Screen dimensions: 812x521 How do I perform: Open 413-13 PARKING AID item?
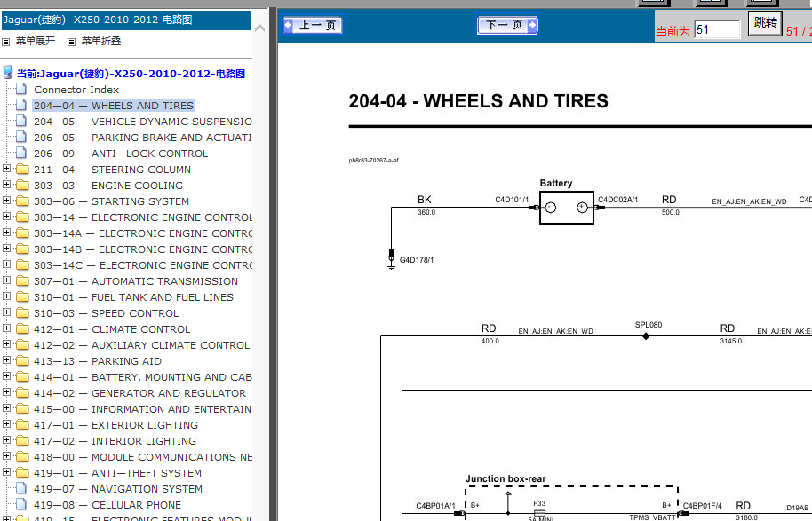point(98,361)
